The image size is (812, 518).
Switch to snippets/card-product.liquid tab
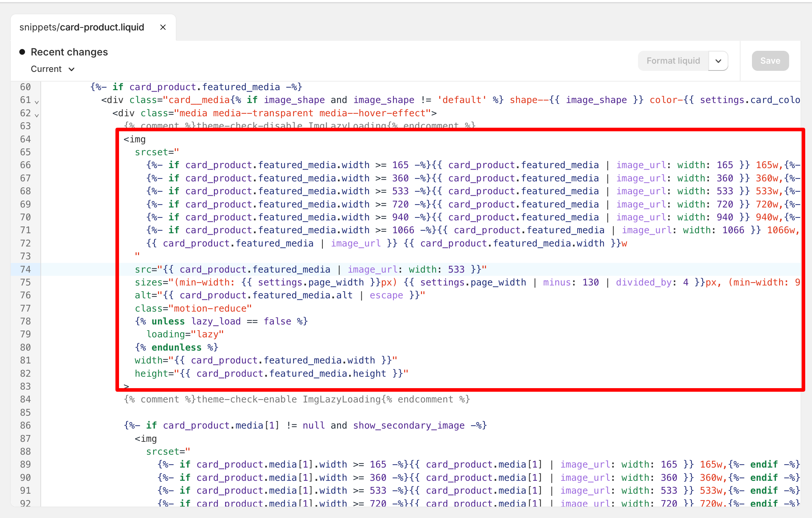coord(82,27)
